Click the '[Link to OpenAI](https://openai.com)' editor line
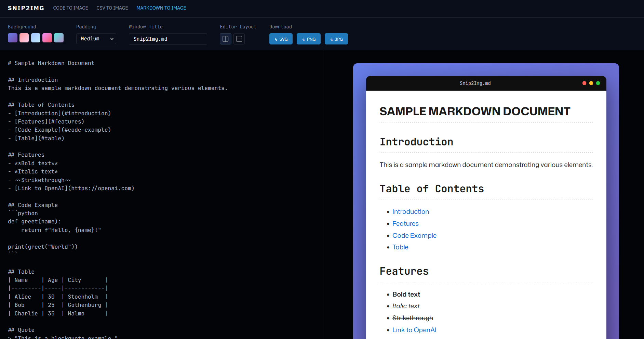644x339 pixels. (x=71, y=188)
